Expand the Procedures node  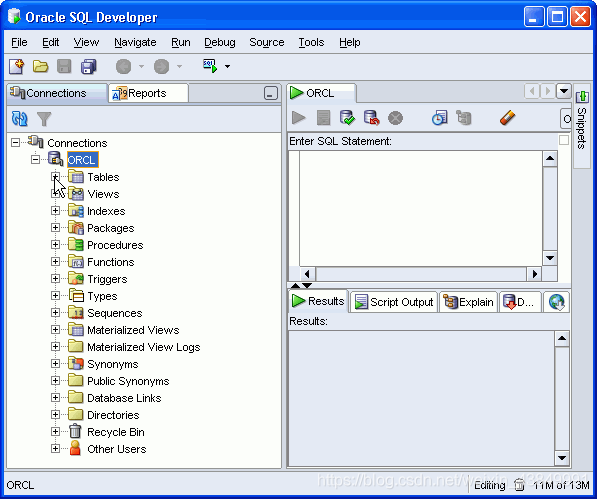(55, 244)
